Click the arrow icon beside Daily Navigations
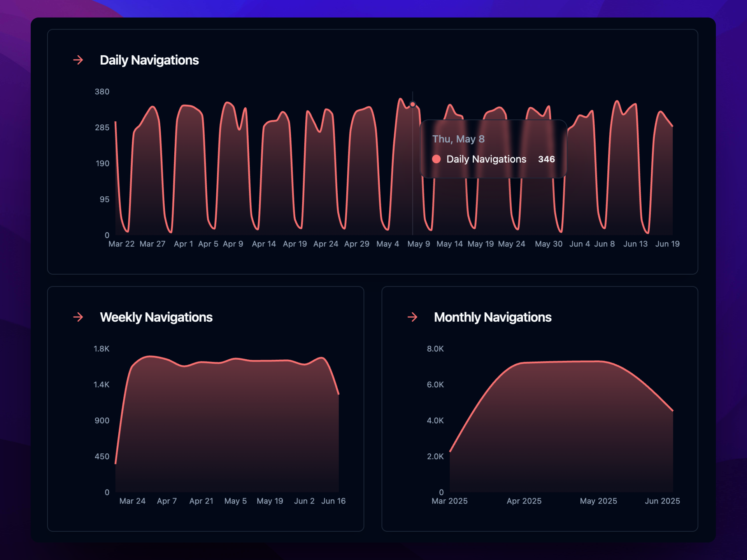 click(x=77, y=60)
